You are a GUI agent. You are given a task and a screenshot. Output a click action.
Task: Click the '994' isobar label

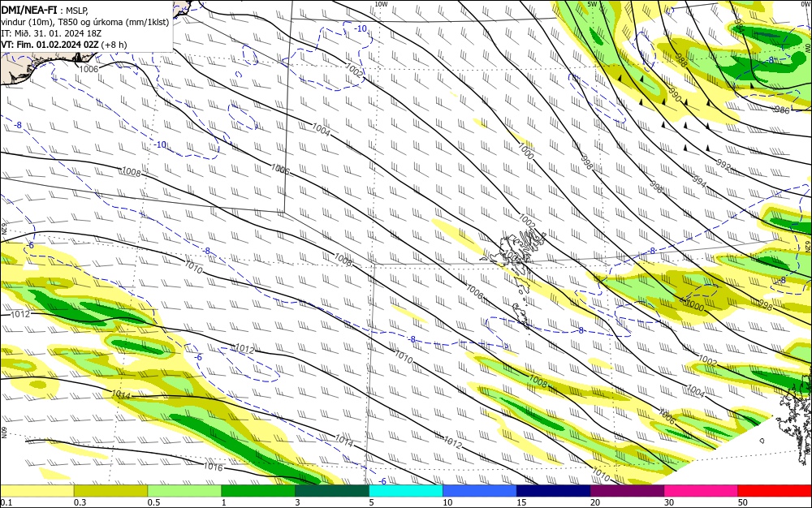699,181
